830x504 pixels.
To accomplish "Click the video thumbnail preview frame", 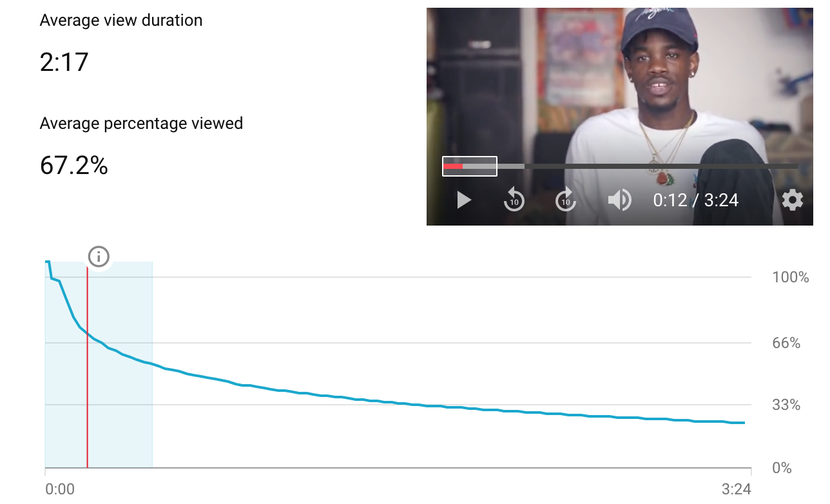I will pyautogui.click(x=620, y=117).
